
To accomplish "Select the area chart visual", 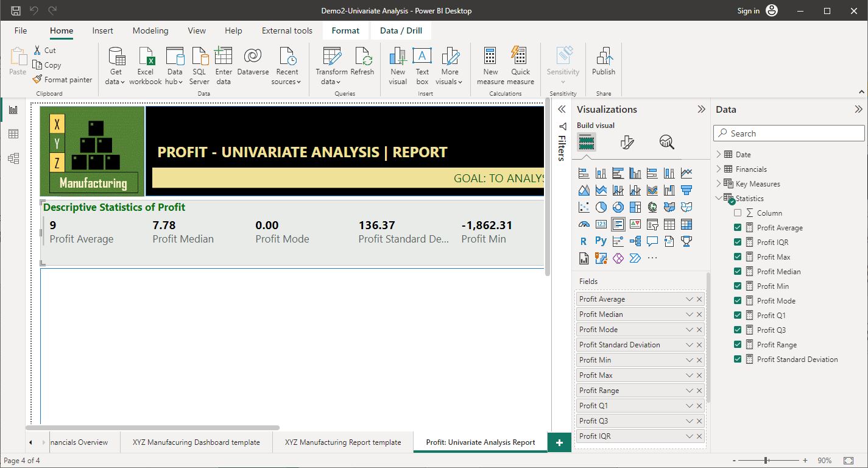I will [584, 190].
